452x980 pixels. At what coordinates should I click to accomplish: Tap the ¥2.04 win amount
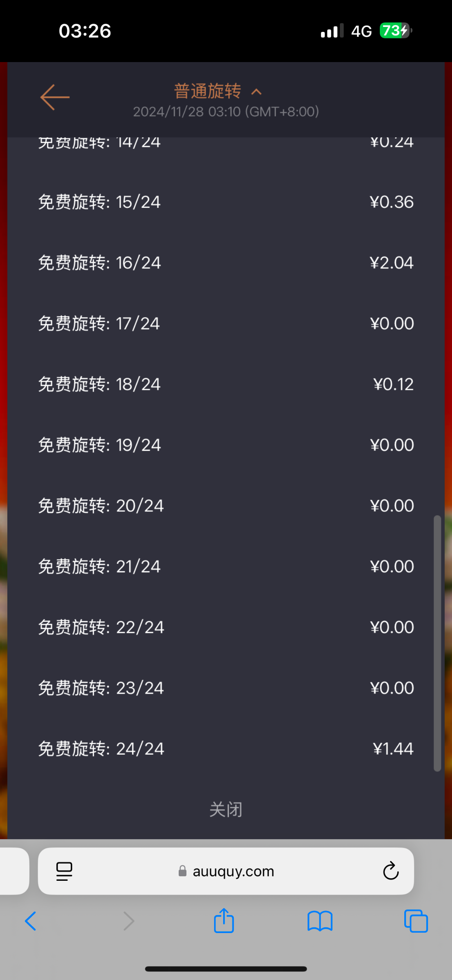coord(392,263)
